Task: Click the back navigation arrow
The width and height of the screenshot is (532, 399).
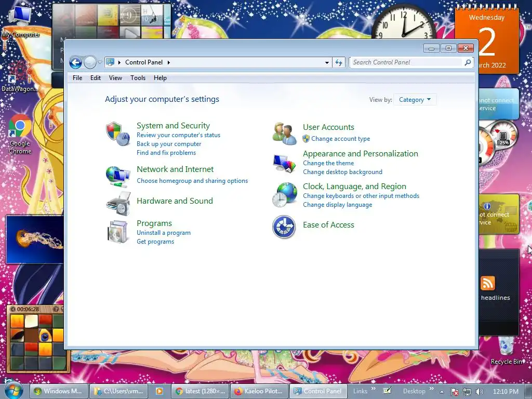Action: 76,62
